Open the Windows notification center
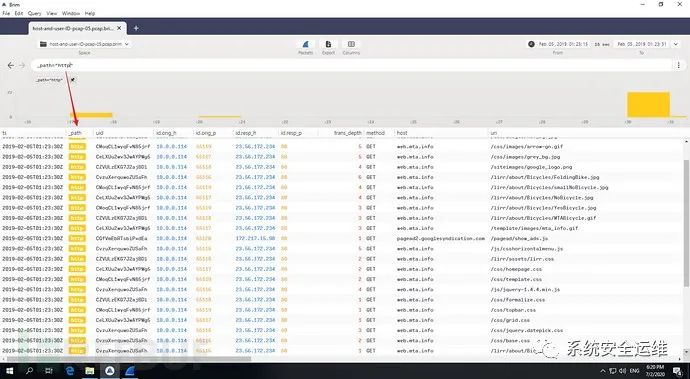Screen dimensions: 690x379 (x=678, y=371)
